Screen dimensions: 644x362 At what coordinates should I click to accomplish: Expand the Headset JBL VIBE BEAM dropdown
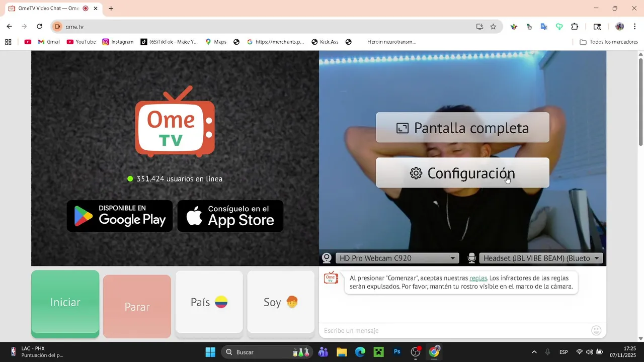pyautogui.click(x=541, y=258)
